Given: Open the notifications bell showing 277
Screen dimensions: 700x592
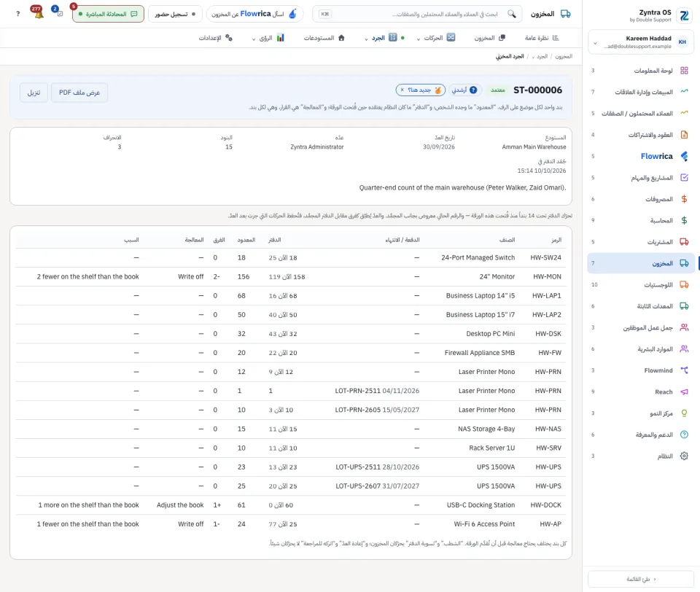Looking at the screenshot, I should point(37,12).
